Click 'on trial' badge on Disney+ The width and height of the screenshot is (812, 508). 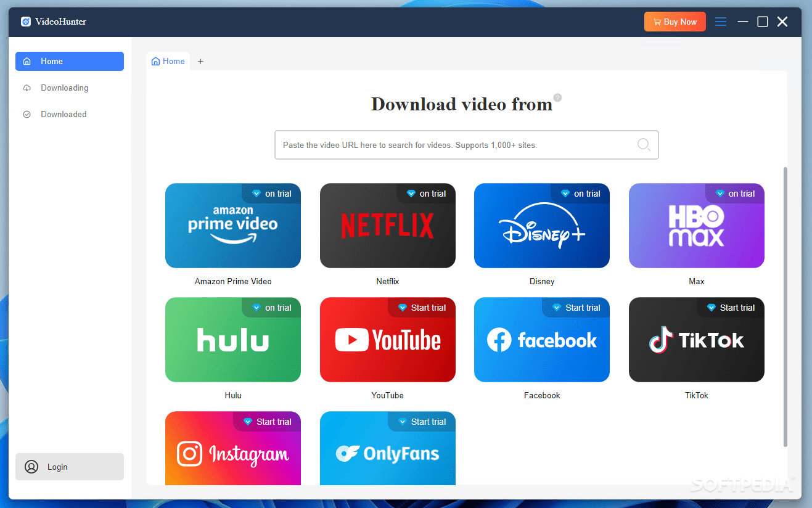tap(580, 194)
